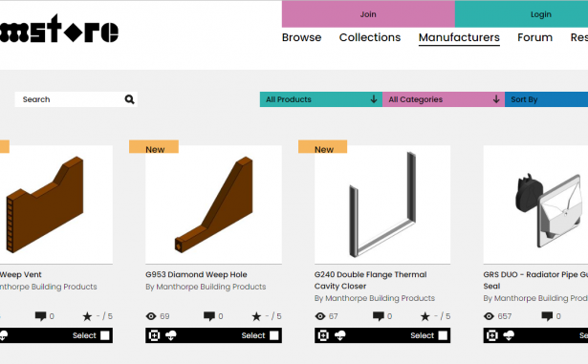Focus the Search input field
Screen dimensions: 588x364
70,99
